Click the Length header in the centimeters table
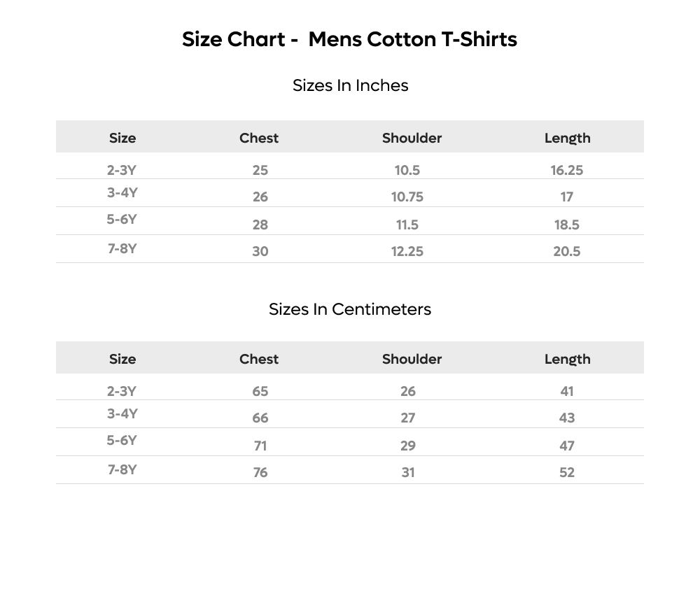 coord(568,360)
